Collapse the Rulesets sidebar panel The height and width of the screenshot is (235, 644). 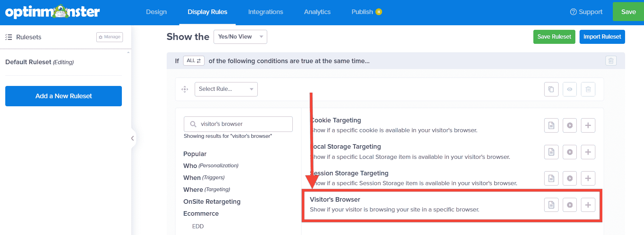pos(132,138)
